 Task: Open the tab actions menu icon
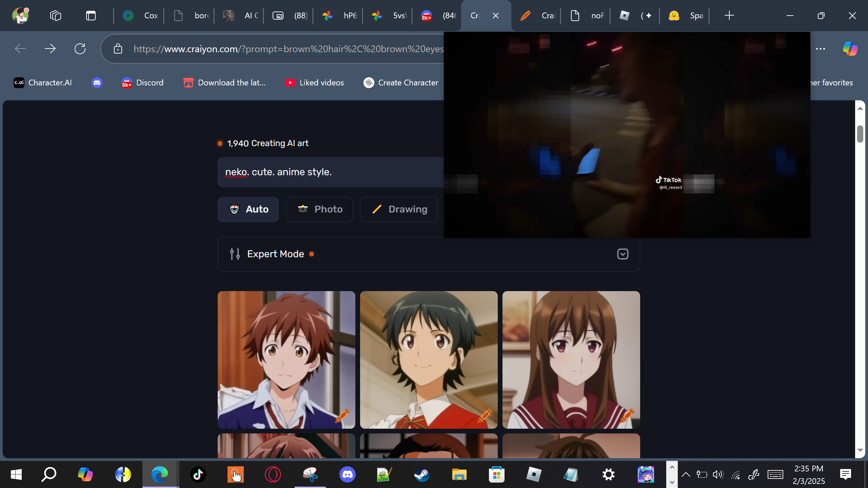(x=91, y=16)
